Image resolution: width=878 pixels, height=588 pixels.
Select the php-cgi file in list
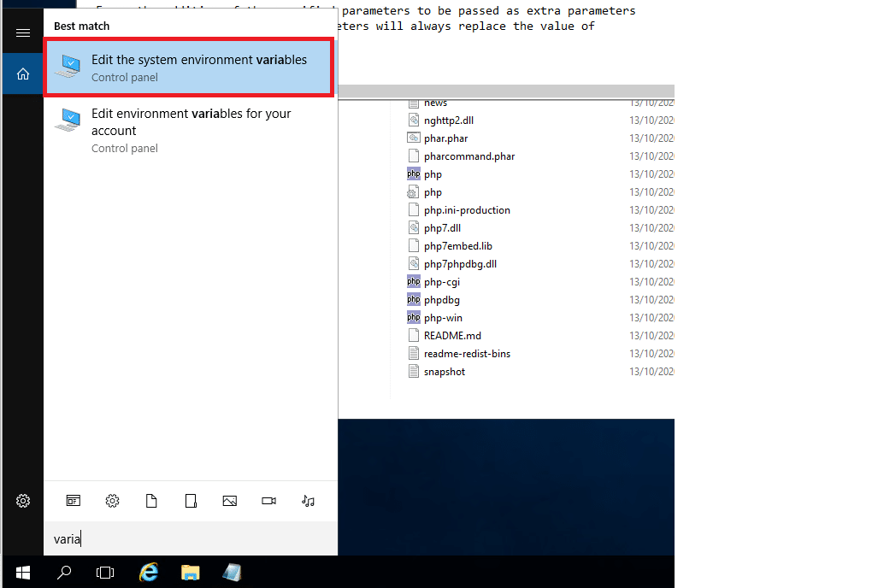[442, 282]
